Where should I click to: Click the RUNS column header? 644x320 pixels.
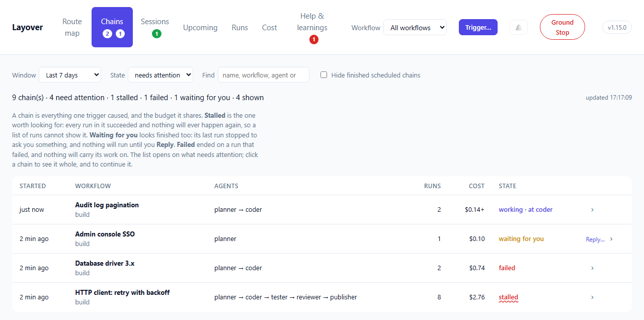click(x=432, y=186)
